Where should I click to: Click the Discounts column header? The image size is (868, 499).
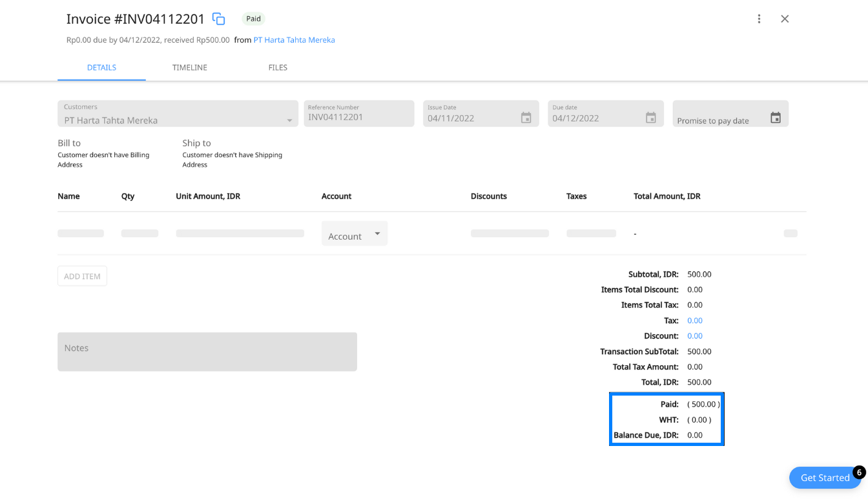[x=489, y=196]
